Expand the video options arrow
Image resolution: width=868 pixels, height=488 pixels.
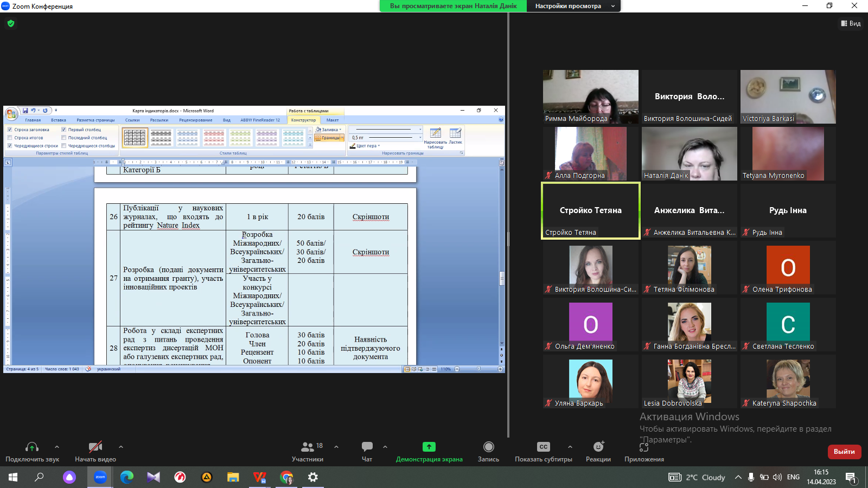[121, 447]
